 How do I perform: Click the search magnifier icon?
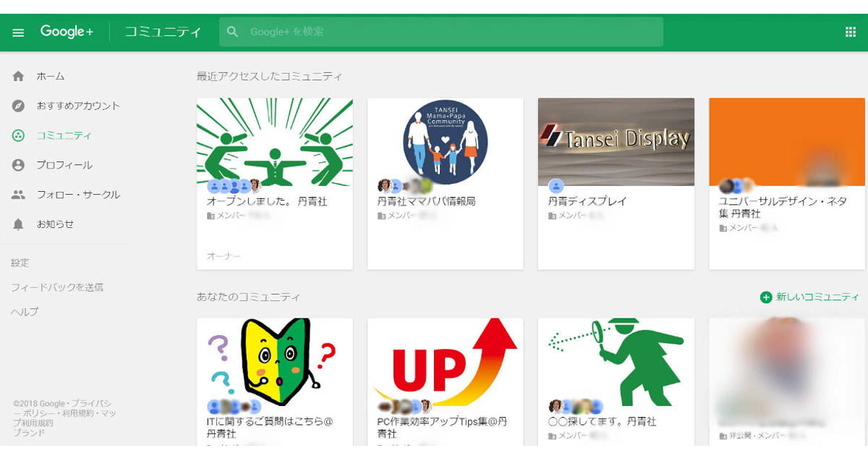click(x=232, y=32)
